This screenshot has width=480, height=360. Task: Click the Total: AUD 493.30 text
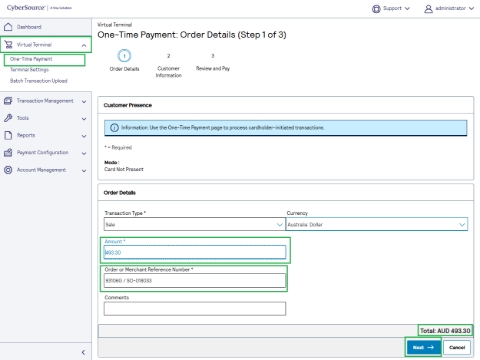pos(445,331)
